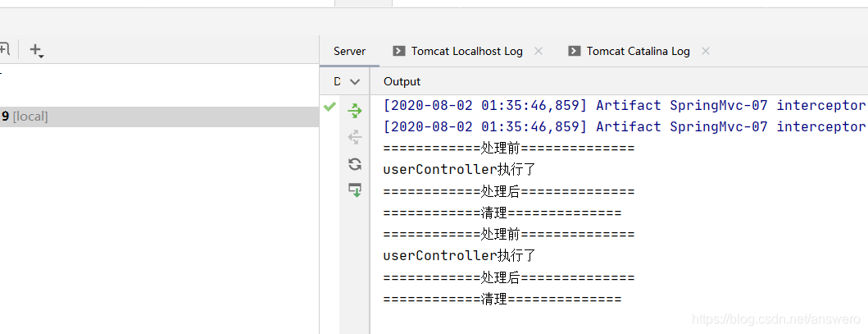868x334 pixels.
Task: Click the Tomcat Catalina Log terminal icon
Action: coord(574,52)
